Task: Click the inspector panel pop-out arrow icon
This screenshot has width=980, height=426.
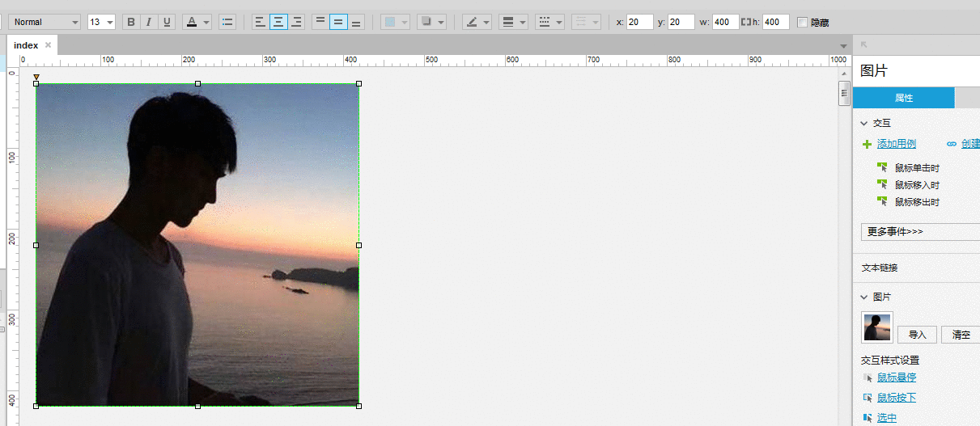Action: [x=864, y=44]
